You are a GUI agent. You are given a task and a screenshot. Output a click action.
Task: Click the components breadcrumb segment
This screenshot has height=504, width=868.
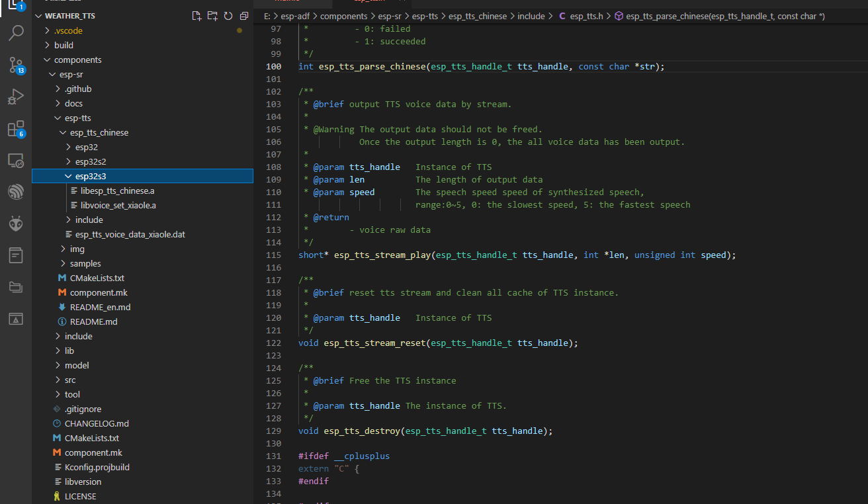click(344, 16)
